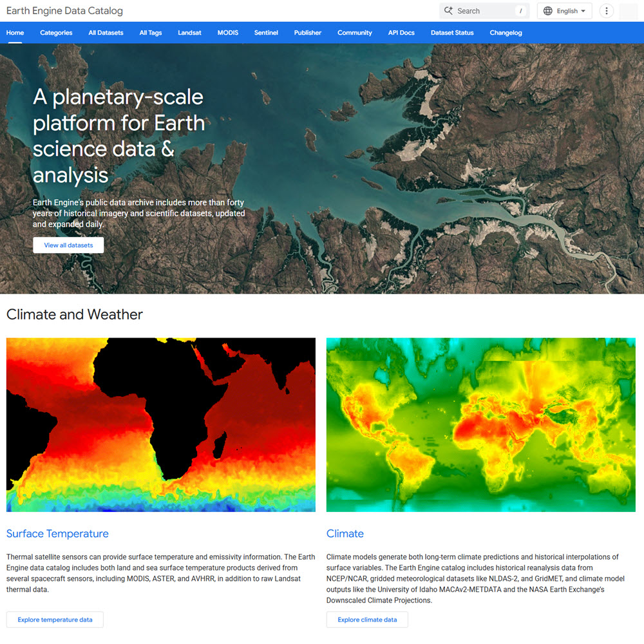Open the Sentinel tab
This screenshot has width=644, height=644.
point(266,33)
